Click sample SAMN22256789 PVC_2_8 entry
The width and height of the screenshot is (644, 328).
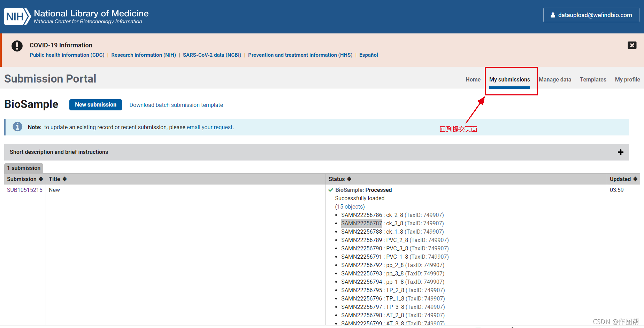(395, 240)
